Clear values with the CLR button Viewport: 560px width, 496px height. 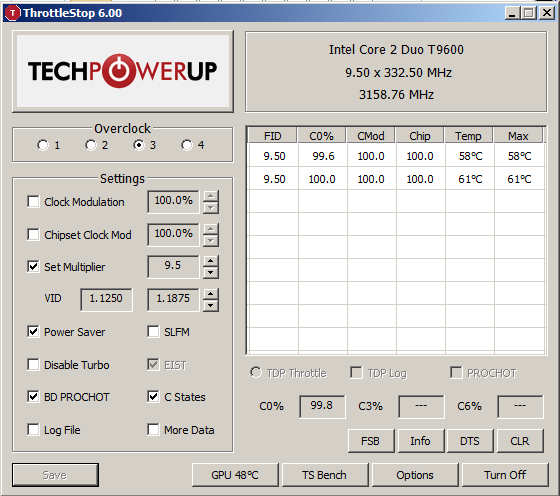[x=520, y=441]
